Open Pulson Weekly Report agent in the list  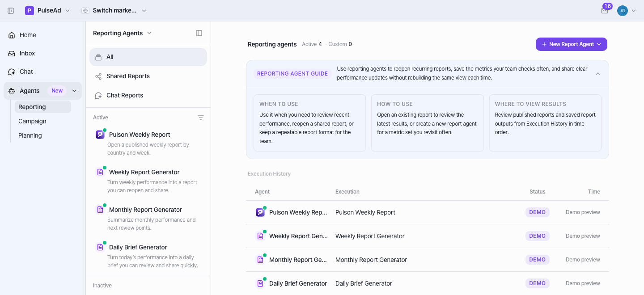[x=148, y=143]
